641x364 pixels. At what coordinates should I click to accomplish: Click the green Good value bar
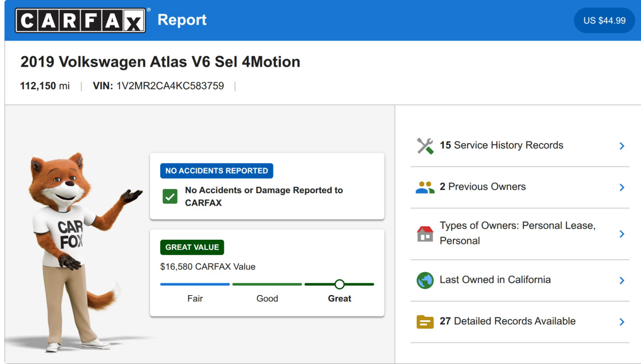(x=267, y=284)
